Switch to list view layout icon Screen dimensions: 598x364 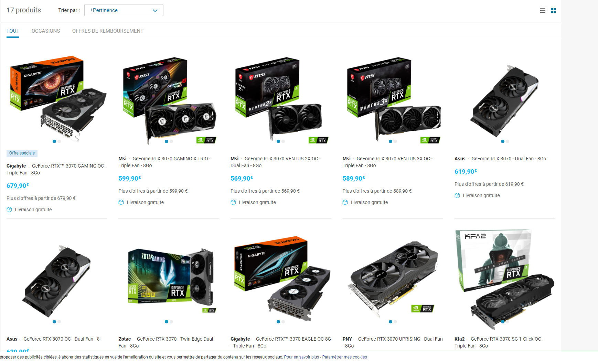[543, 10]
